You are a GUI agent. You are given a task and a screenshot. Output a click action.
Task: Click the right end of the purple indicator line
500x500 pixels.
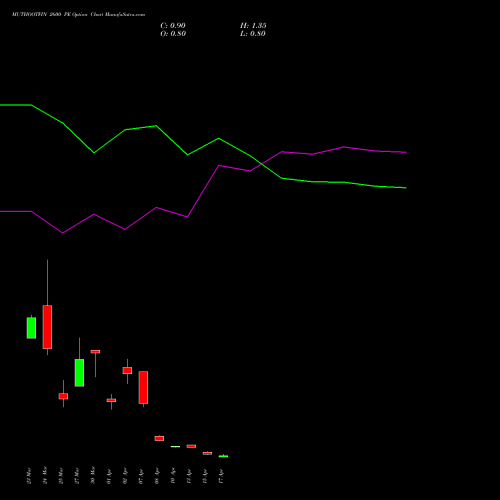pos(406,152)
